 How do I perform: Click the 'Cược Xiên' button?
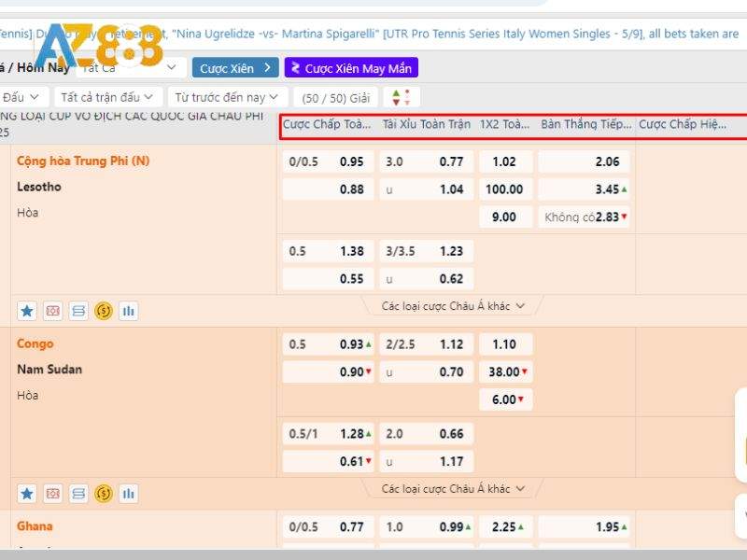point(235,68)
